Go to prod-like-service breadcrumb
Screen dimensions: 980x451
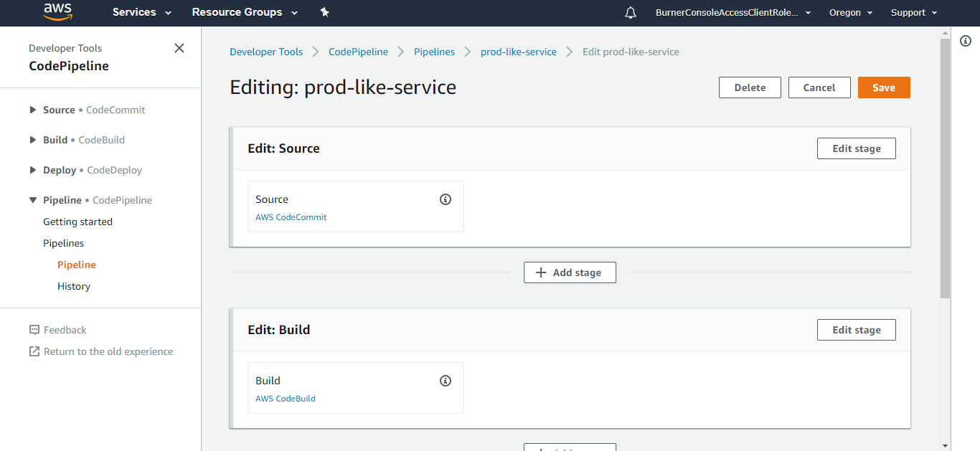(x=519, y=52)
